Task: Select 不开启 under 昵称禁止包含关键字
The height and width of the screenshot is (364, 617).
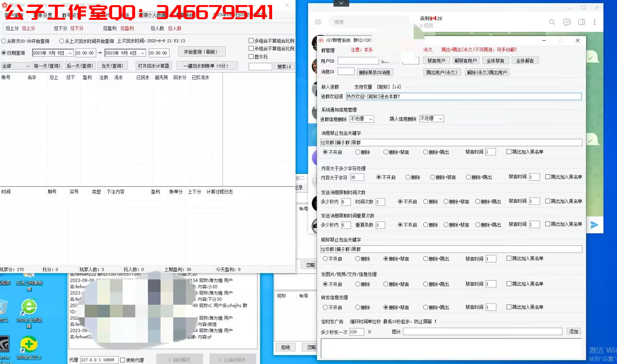Action: click(x=325, y=259)
